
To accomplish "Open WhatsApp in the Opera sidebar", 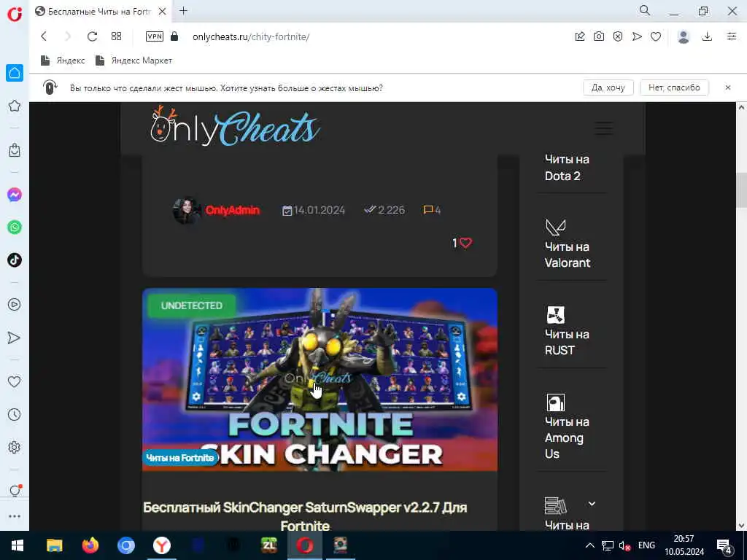I will [x=15, y=227].
